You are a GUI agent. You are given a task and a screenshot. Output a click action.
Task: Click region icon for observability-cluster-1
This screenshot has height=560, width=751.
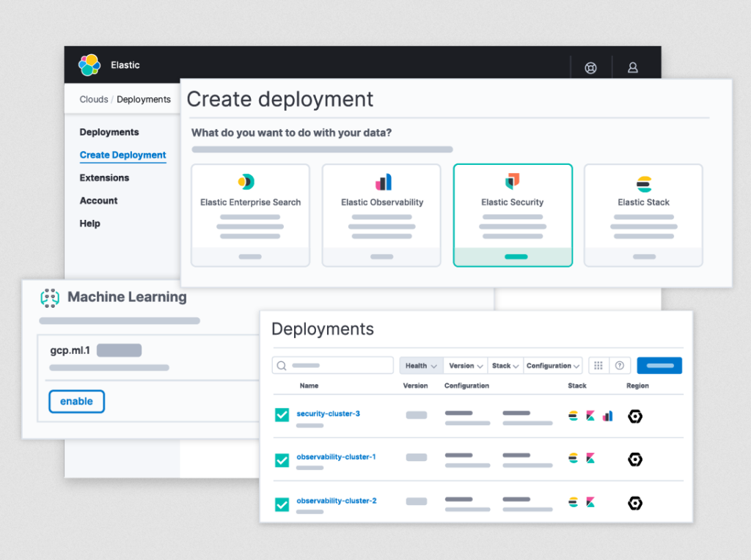click(635, 460)
